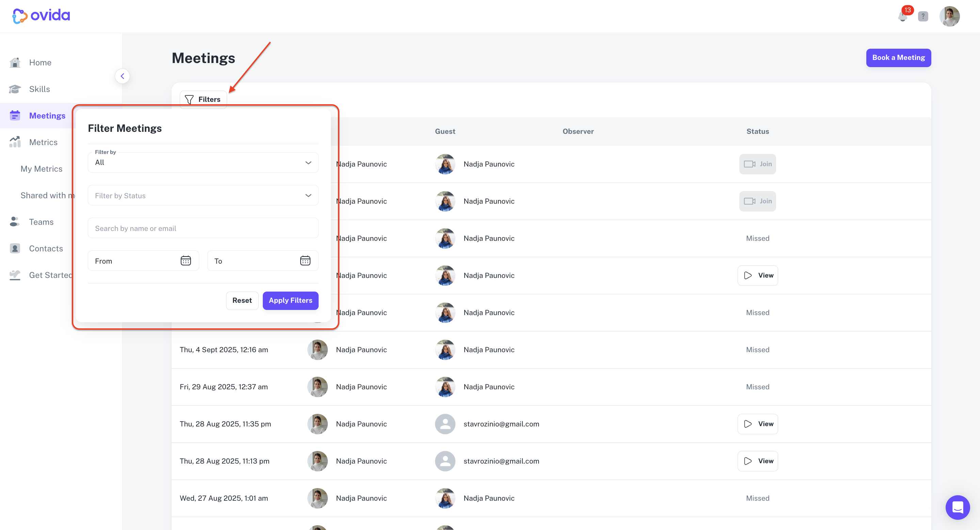Click the Meetings calendar icon
This screenshot has width=980, height=530.
point(15,115)
